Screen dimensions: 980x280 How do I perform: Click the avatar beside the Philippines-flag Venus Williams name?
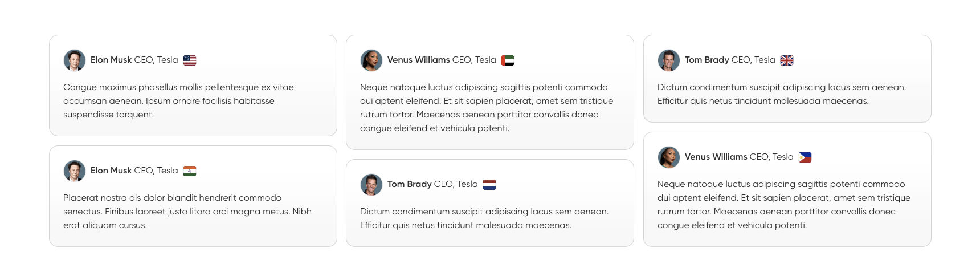point(669,157)
